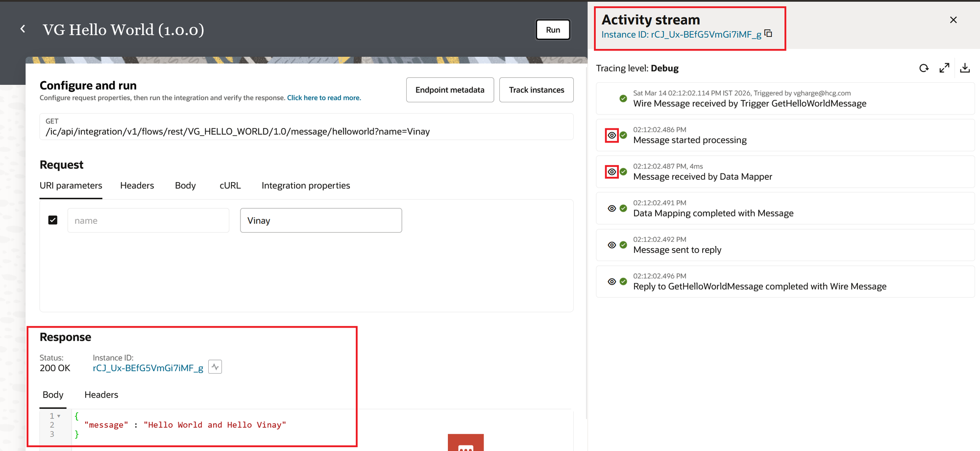View payload for Message started processing
The width and height of the screenshot is (980, 451).
[x=612, y=135]
